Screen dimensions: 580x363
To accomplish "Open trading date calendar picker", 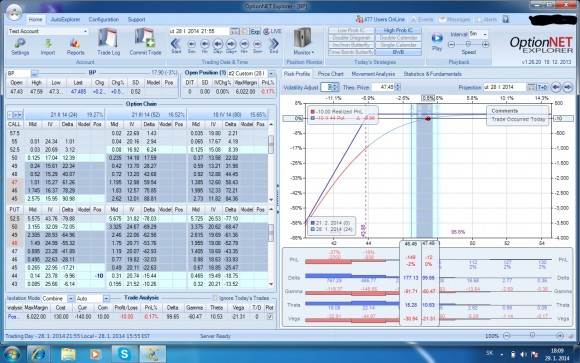I will [235, 31].
